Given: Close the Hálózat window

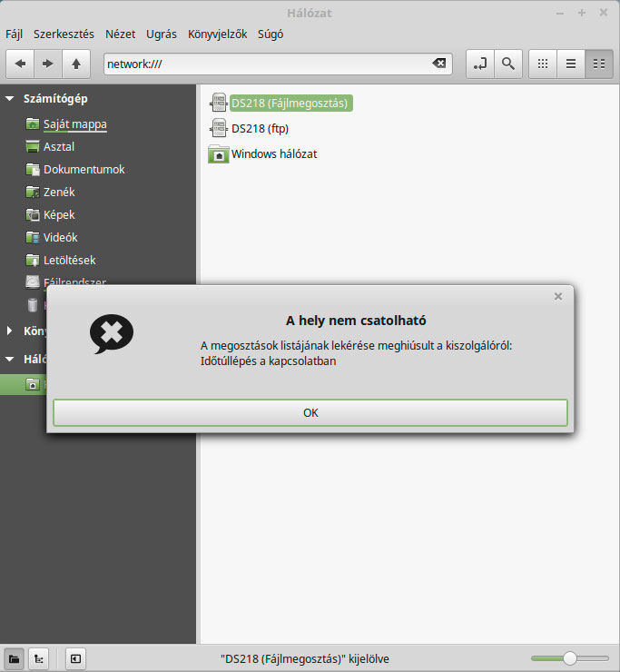Looking at the screenshot, I should coord(604,13).
